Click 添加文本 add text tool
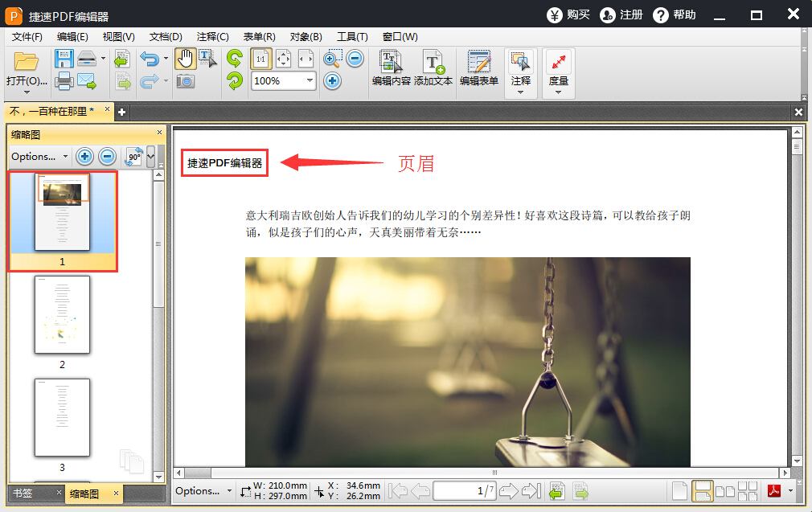The height and width of the screenshot is (512, 812). [433, 68]
